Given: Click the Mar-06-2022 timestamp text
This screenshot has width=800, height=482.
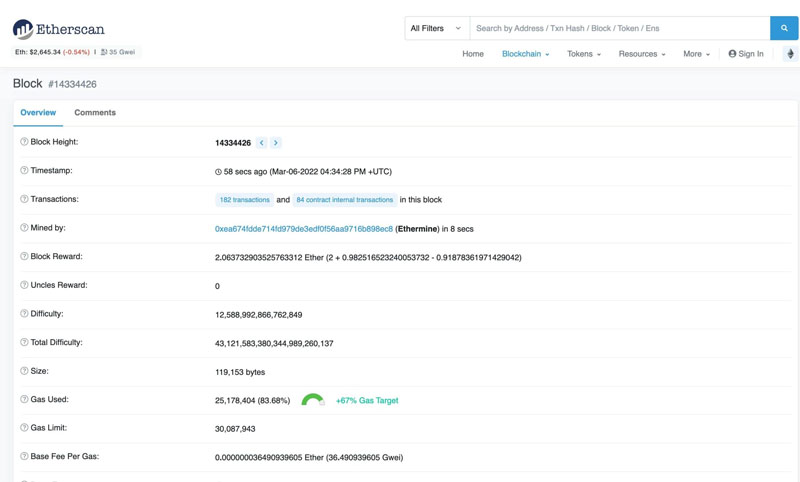Looking at the screenshot, I should click(x=330, y=172).
